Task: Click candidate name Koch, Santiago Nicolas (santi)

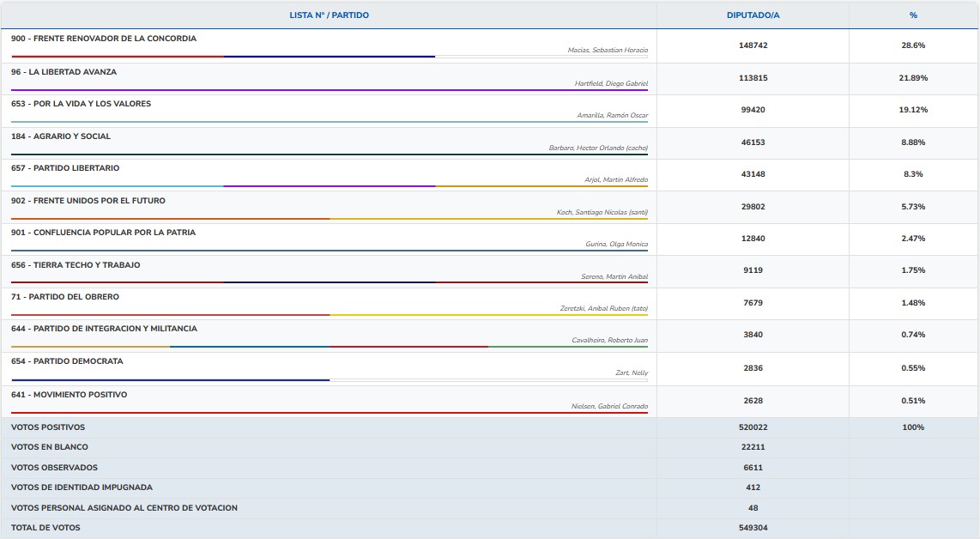Action: (602, 212)
